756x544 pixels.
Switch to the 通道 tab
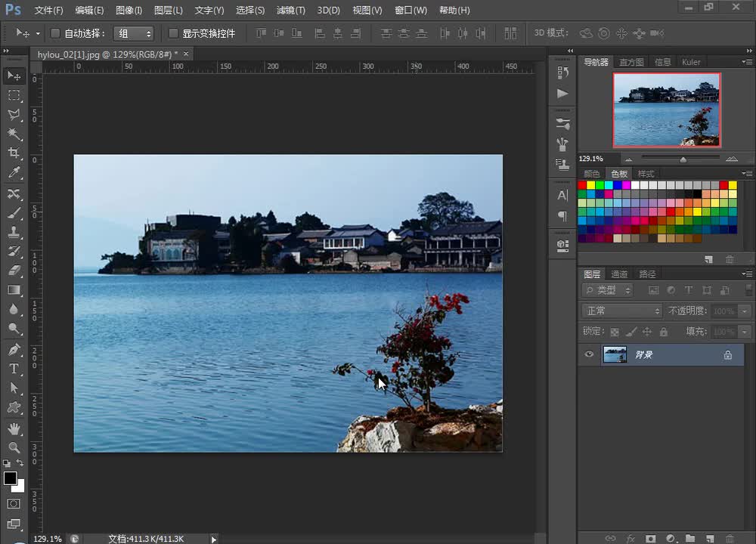619,274
